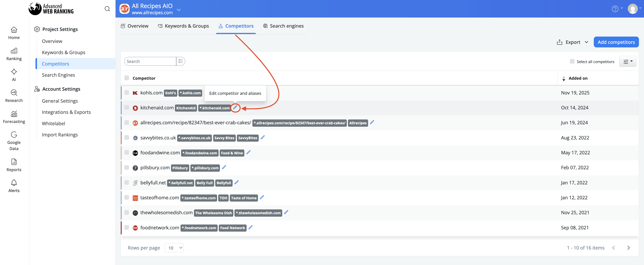644x265 pixels.
Task: Edit aliases for thewholesomedish.com
Action: [x=286, y=212]
